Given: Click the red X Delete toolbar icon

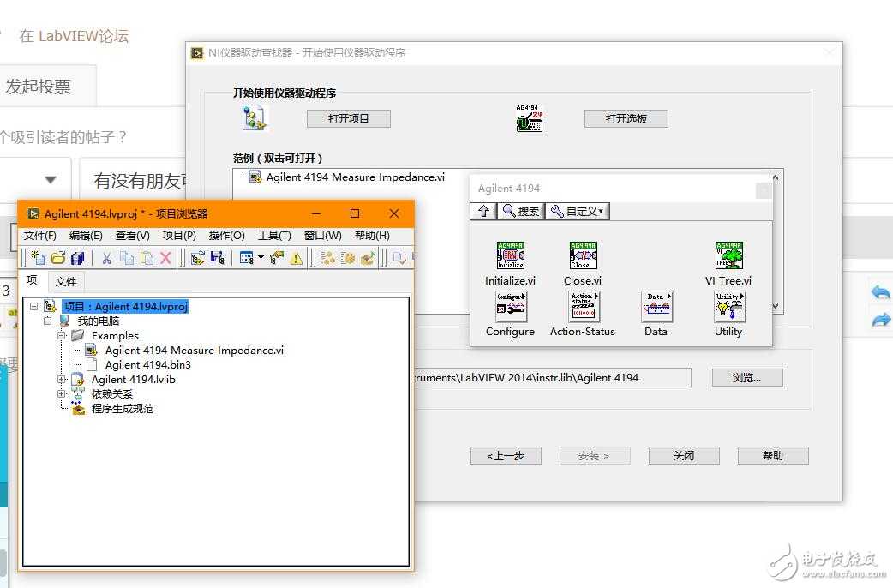Looking at the screenshot, I should tap(165, 258).
